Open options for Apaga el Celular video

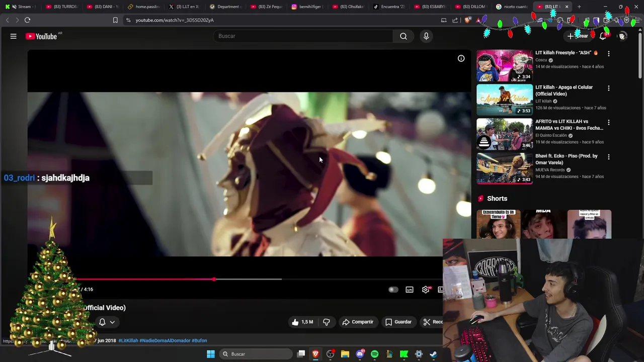[608, 88]
